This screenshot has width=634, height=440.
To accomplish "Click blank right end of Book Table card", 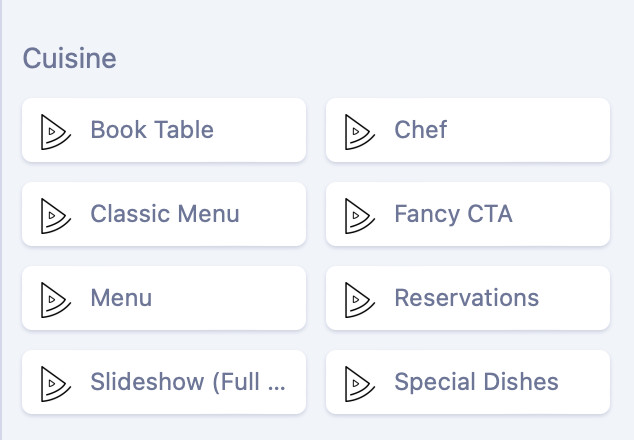I will tap(265, 130).
